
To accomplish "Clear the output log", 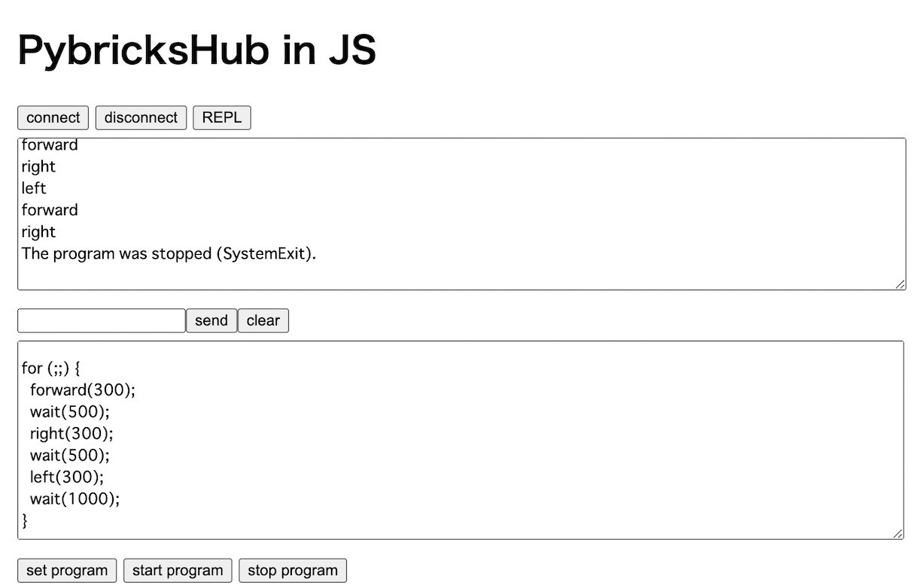I will 263,320.
